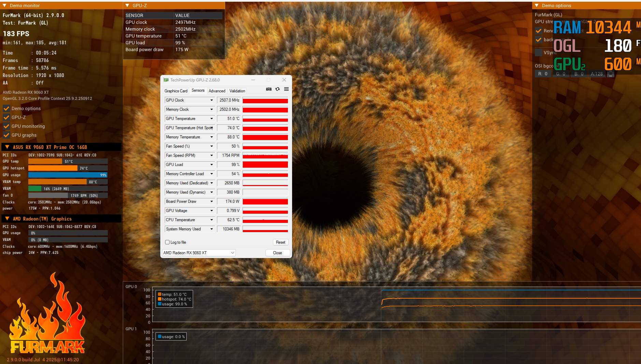Click the 183 FPS readout
The image size is (641, 364).
(16, 34)
